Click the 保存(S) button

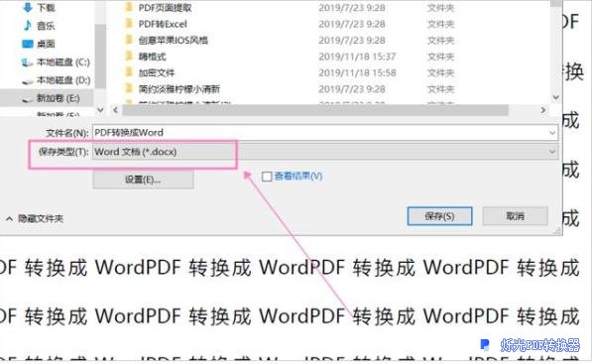pos(439,216)
